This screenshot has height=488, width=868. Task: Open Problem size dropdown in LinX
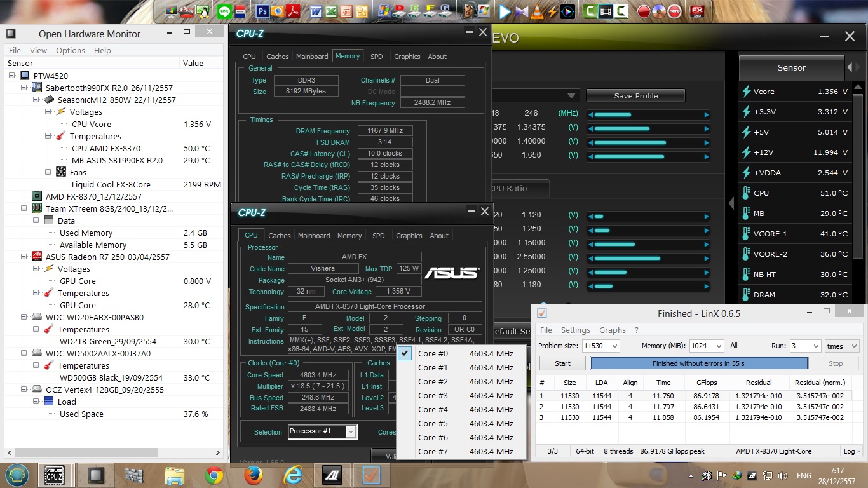pyautogui.click(x=614, y=346)
